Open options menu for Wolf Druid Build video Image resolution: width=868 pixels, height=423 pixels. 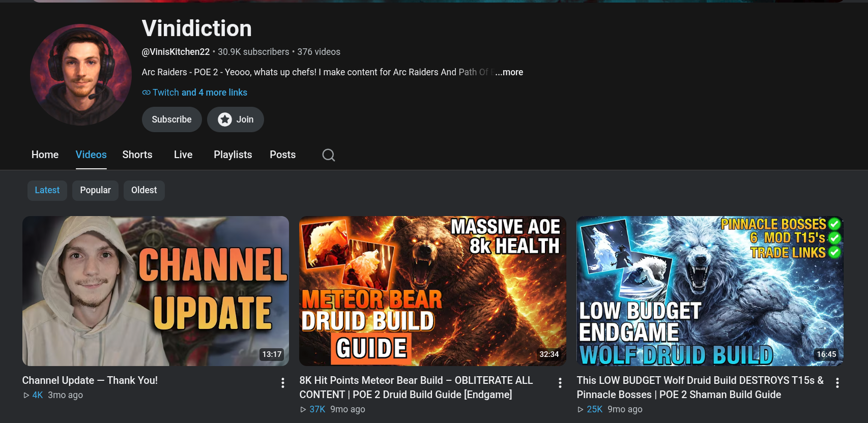(x=837, y=383)
